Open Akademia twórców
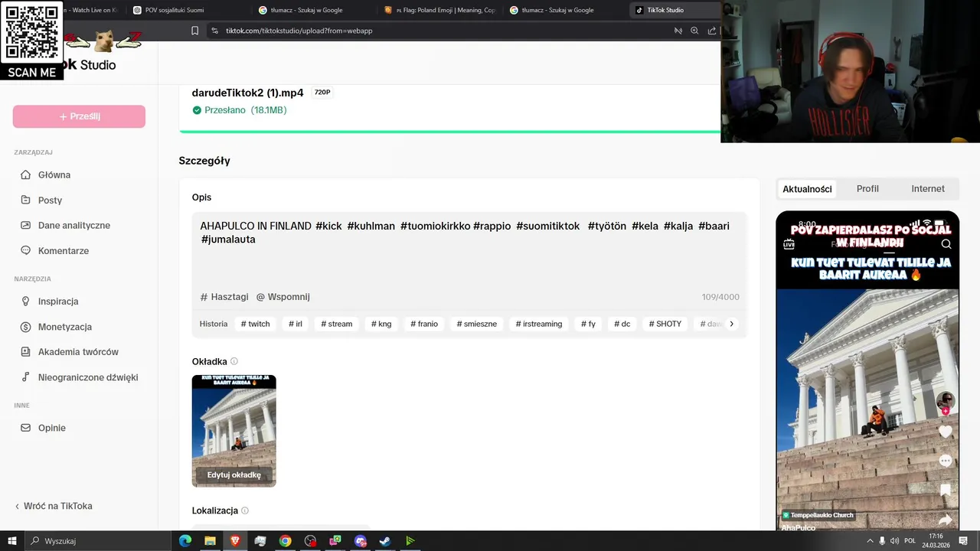Image resolution: width=980 pixels, height=551 pixels. [79, 352]
